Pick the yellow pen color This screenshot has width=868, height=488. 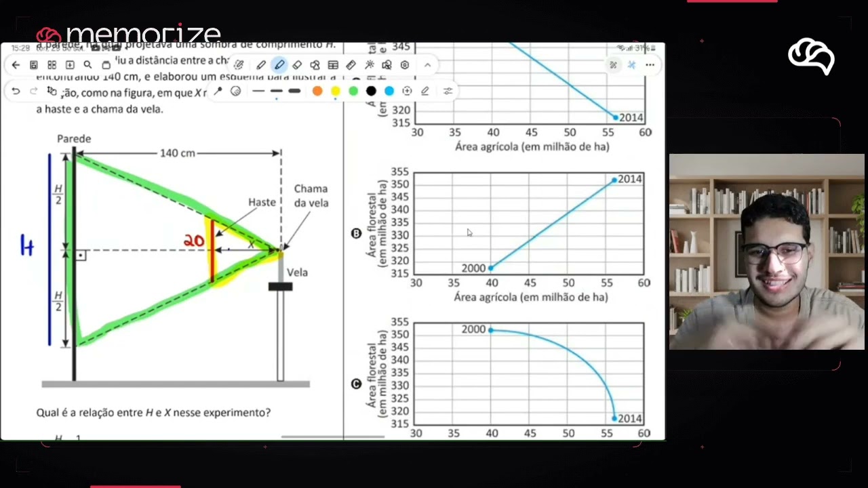pyautogui.click(x=335, y=91)
